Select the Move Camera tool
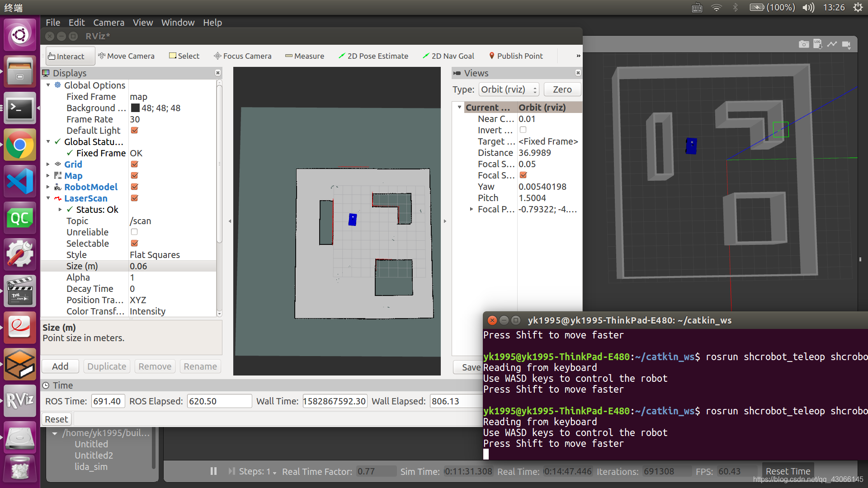 coord(126,56)
